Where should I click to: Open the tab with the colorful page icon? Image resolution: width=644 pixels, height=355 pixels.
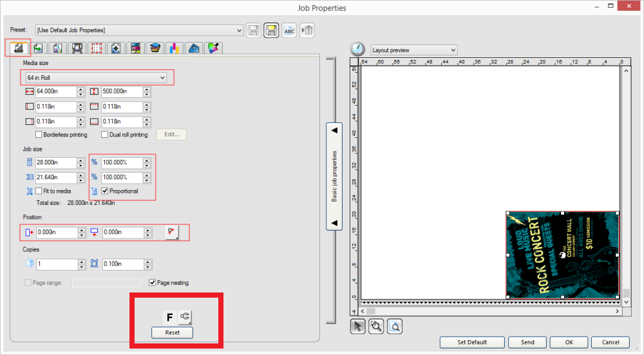pyautogui.click(x=57, y=48)
